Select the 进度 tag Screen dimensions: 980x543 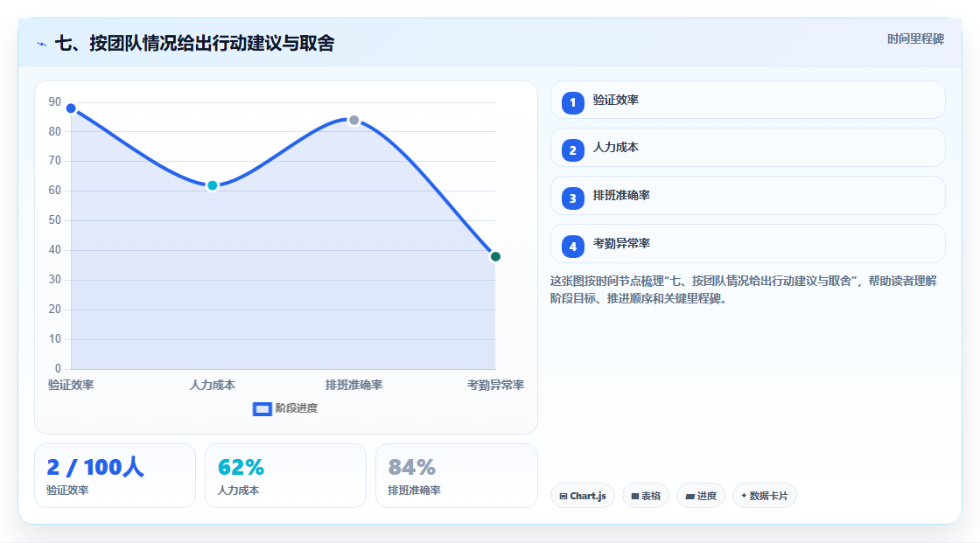pyautogui.click(x=701, y=496)
